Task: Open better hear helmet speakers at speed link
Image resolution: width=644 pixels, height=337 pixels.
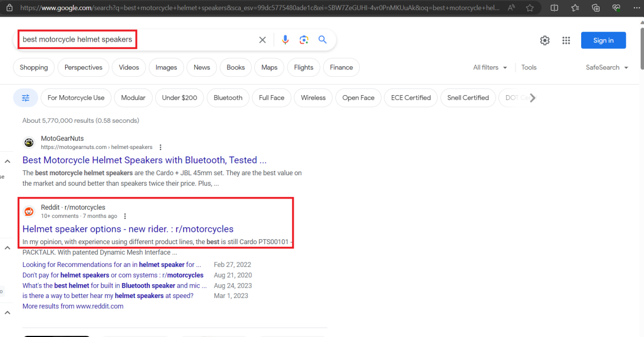Action: click(108, 295)
